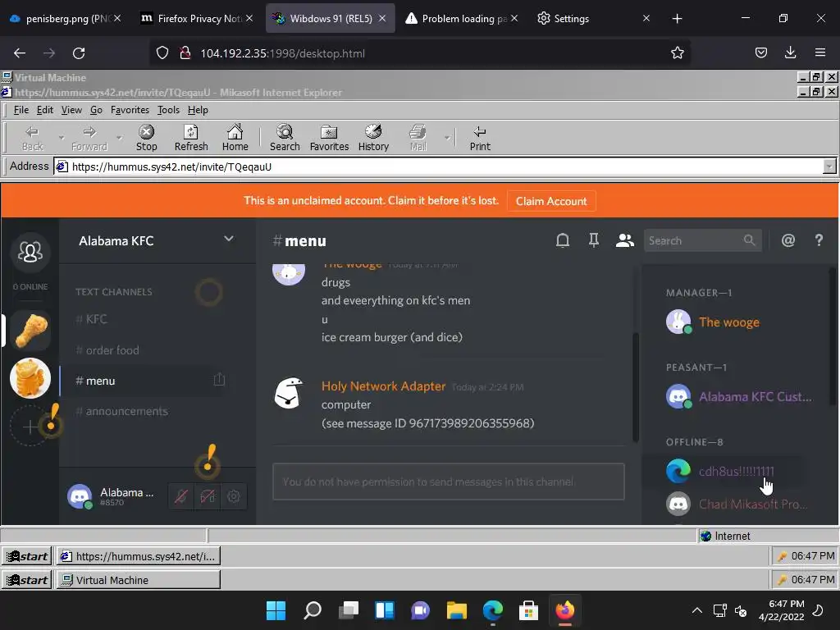The width and height of the screenshot is (840, 630).
Task: Open the help question mark icon
Action: point(819,240)
